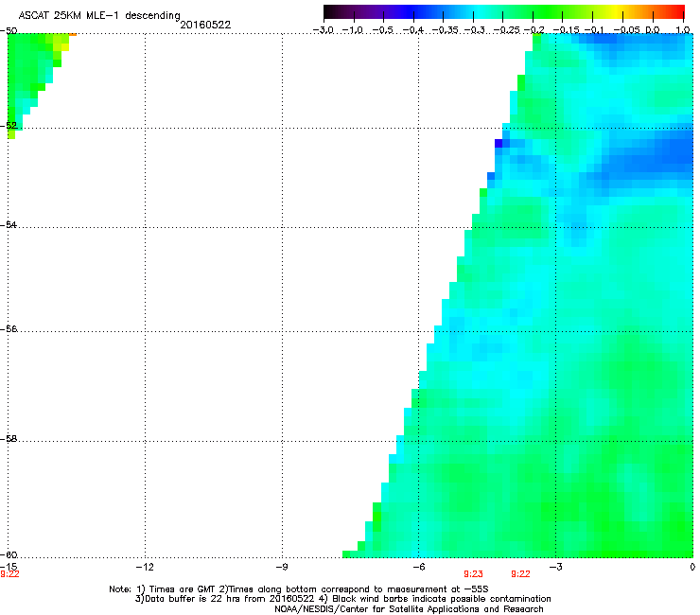Click the "0" longitude axis label
700x615 pixels.
692,567
